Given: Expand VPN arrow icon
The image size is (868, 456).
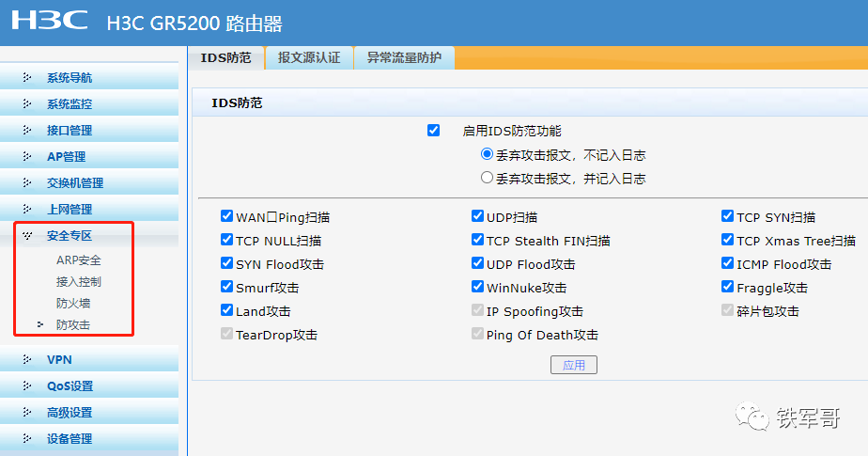Looking at the screenshot, I should [x=26, y=359].
